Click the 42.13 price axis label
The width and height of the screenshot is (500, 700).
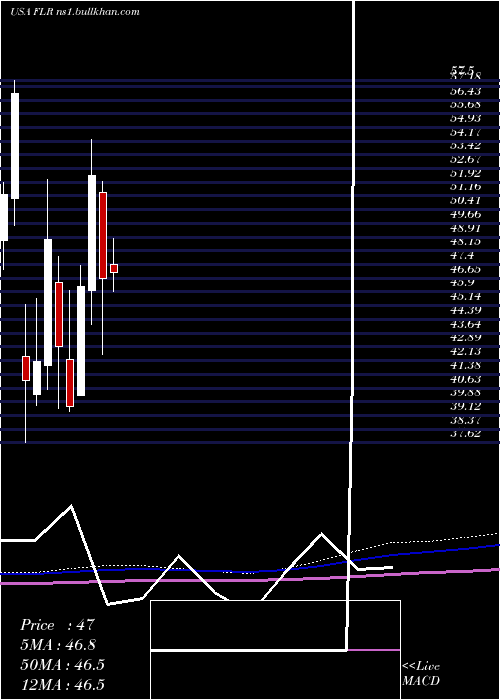click(465, 351)
